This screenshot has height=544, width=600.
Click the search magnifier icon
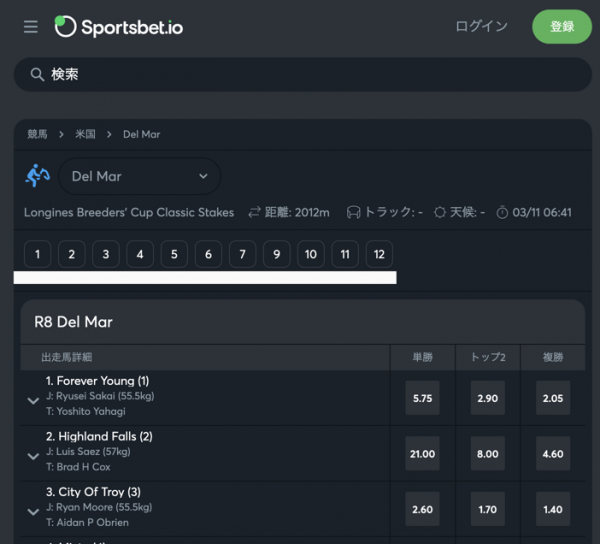(x=37, y=75)
